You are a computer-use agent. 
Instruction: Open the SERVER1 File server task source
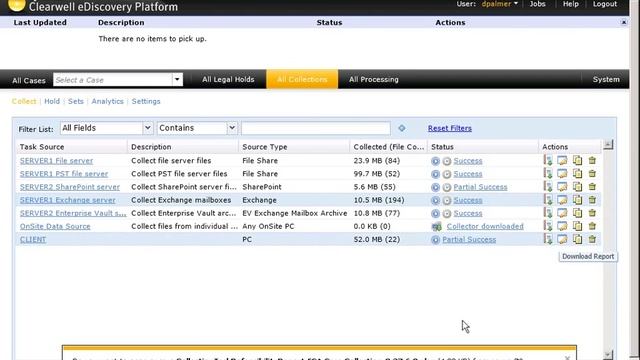click(56, 161)
